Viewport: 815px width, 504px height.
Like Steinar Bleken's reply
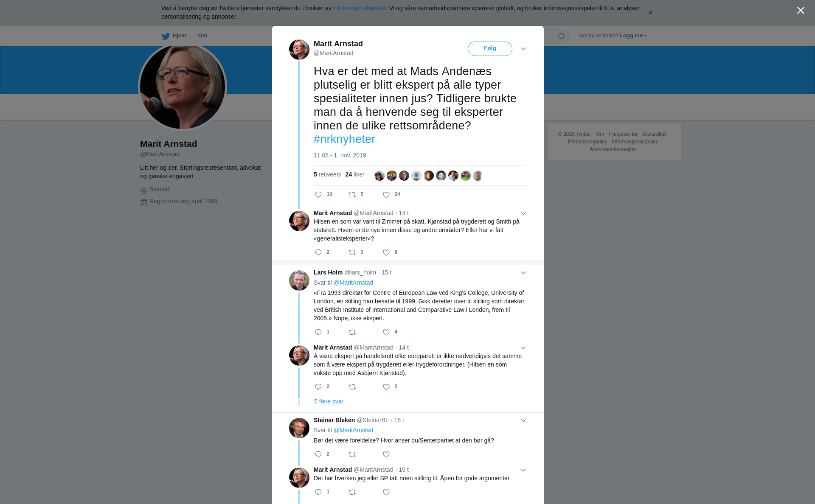click(x=386, y=454)
